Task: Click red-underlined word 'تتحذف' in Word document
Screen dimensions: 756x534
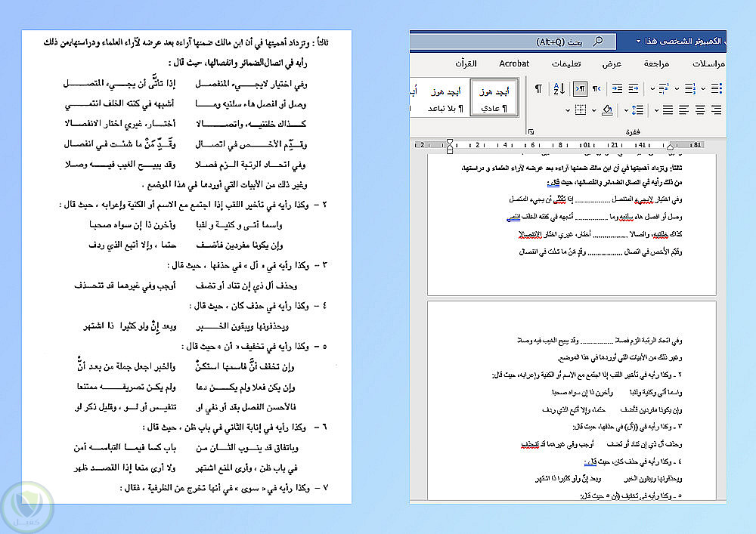Action: tap(530, 444)
